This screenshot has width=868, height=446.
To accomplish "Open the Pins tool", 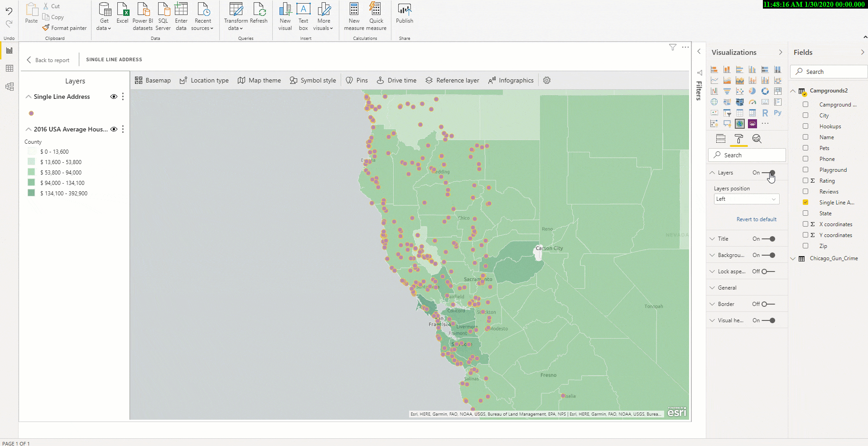I will click(357, 80).
